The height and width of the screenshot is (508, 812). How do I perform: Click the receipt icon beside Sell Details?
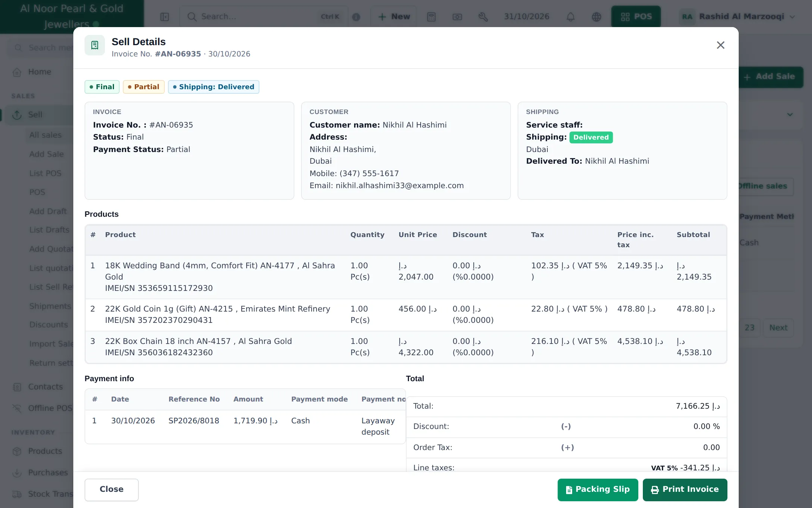[x=95, y=45]
